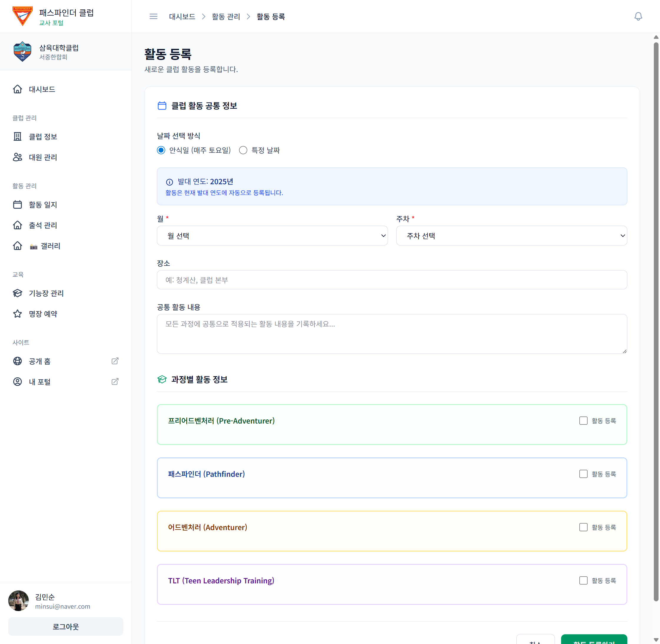Select the 특정 날짜 radio option

(x=243, y=150)
